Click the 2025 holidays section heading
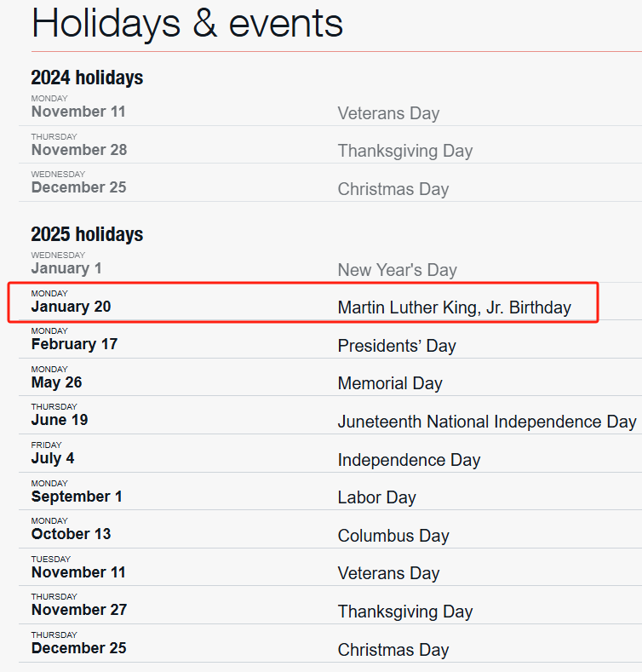 pyautogui.click(x=87, y=234)
